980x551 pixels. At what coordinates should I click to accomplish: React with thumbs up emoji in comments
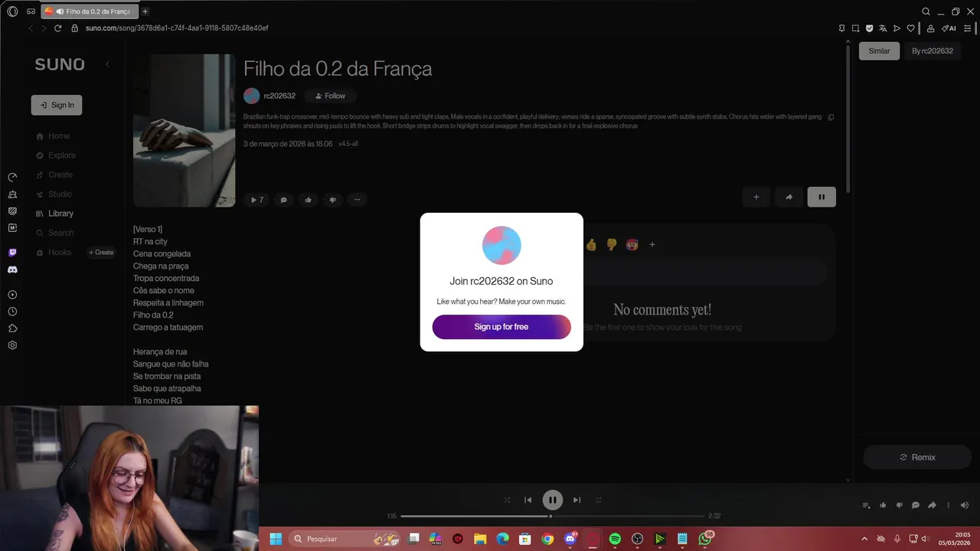(591, 245)
